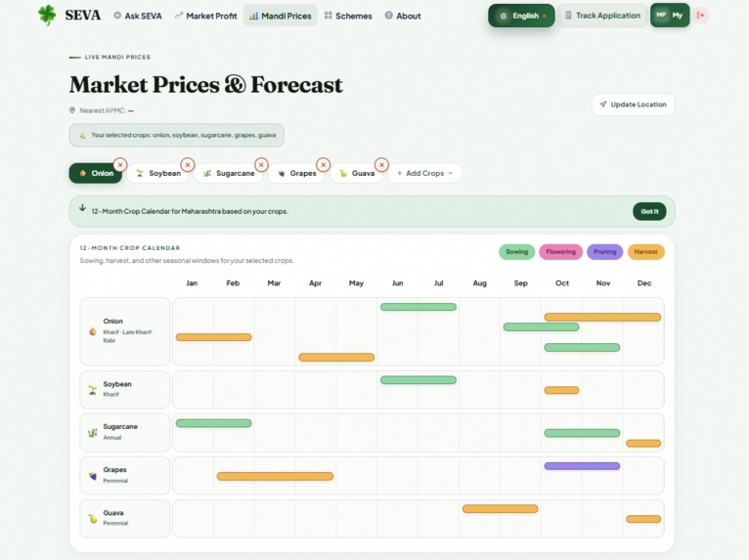749x560 pixels.
Task: Click the Harvest legend pill
Action: [645, 251]
